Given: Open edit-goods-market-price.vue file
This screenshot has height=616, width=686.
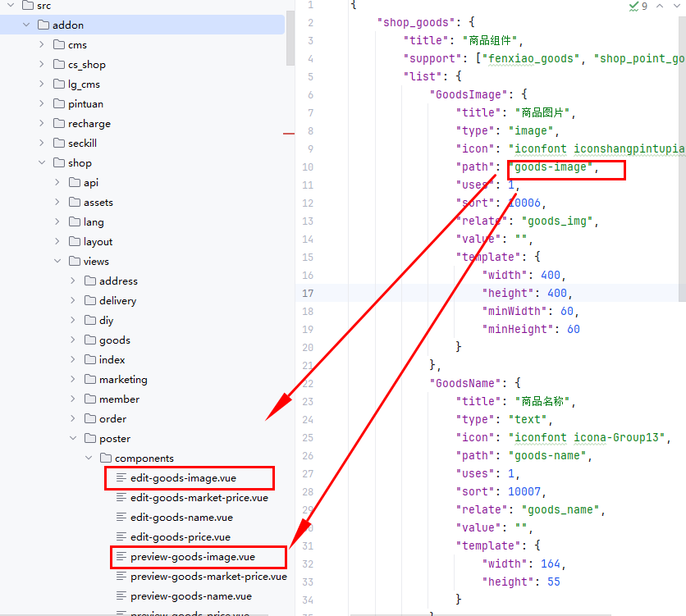Looking at the screenshot, I should (x=199, y=498).
